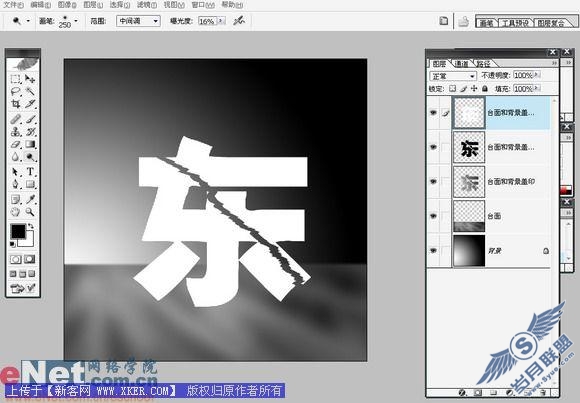Select the Gradient tool

pos(30,144)
